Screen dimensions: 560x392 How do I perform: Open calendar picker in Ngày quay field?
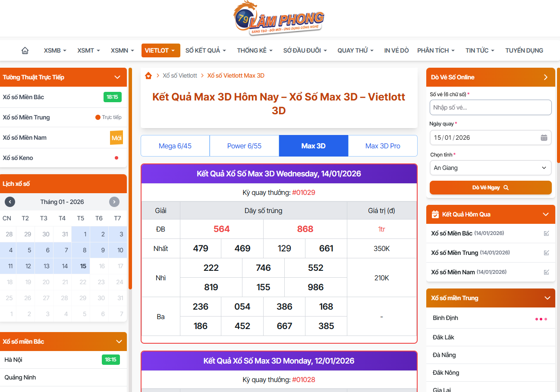544,138
